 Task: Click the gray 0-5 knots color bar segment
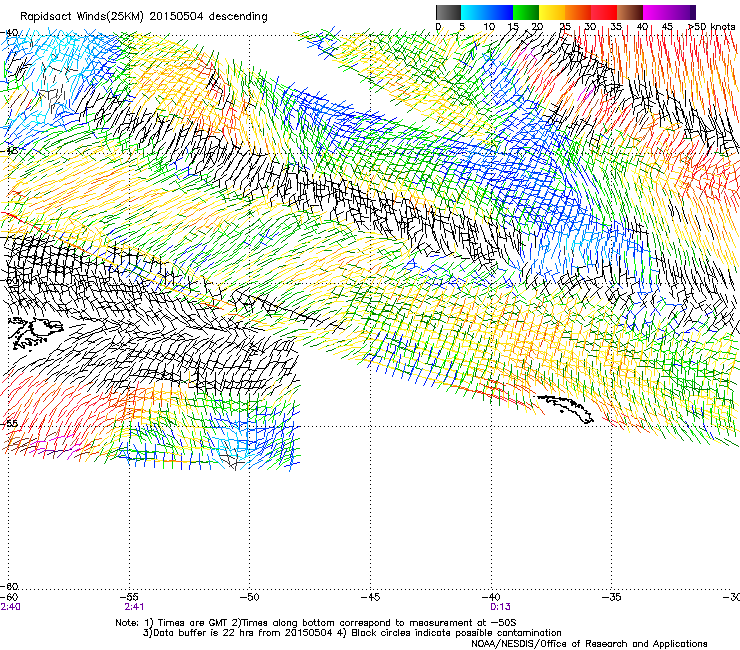click(x=448, y=12)
